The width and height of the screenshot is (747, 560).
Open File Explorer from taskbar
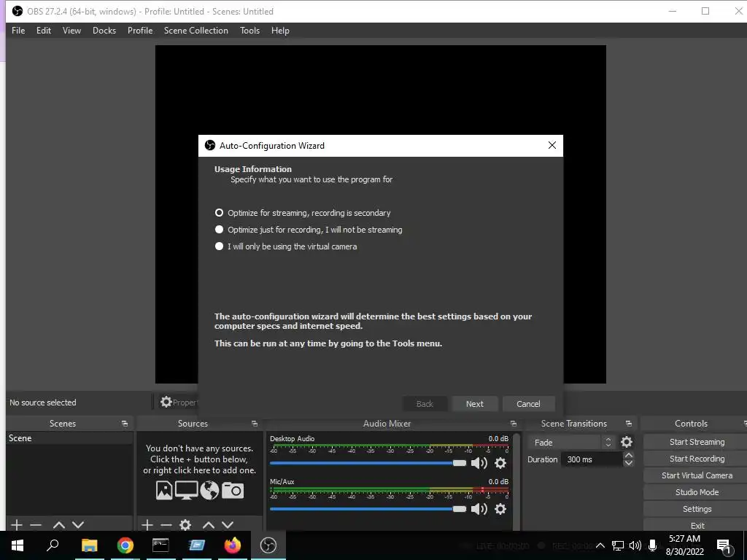pos(89,545)
